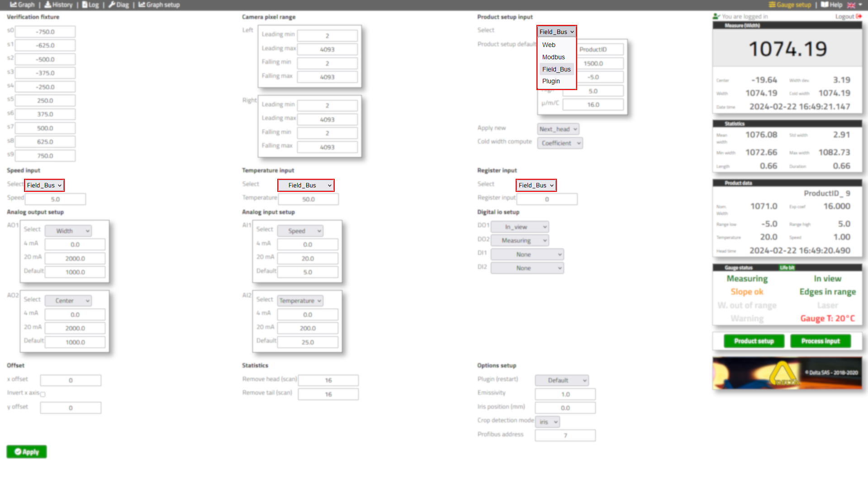Viewport: 868px width, 487px height.
Task: Expand the Temperature input Select dropdown
Action: 306,185
